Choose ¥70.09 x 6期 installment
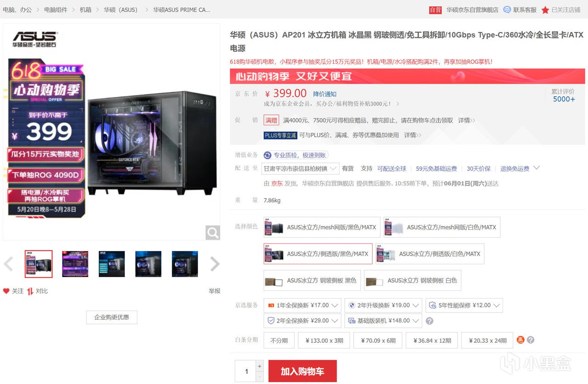588x384 pixels. 378,340
